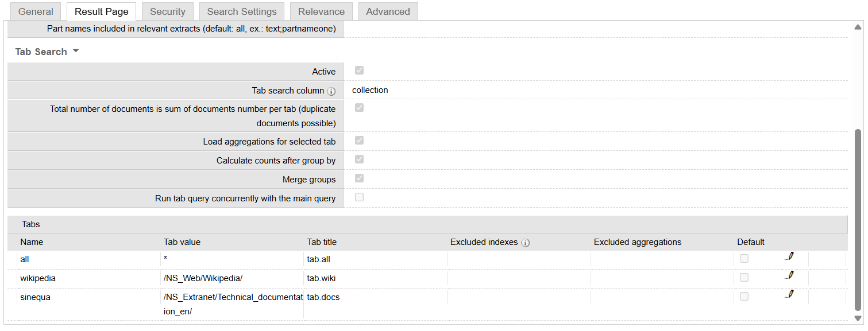Toggle Calculate counts after group by
The image size is (868, 331).
pos(360,159)
